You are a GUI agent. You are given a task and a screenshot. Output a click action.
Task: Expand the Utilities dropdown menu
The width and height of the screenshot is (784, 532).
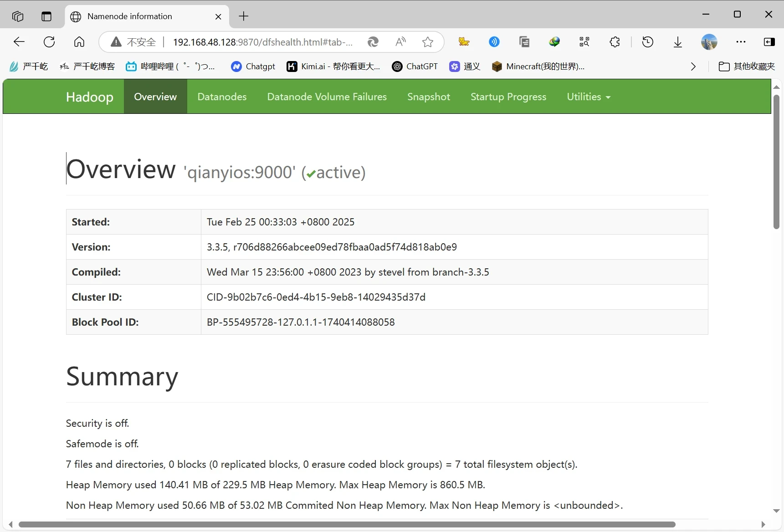(588, 97)
